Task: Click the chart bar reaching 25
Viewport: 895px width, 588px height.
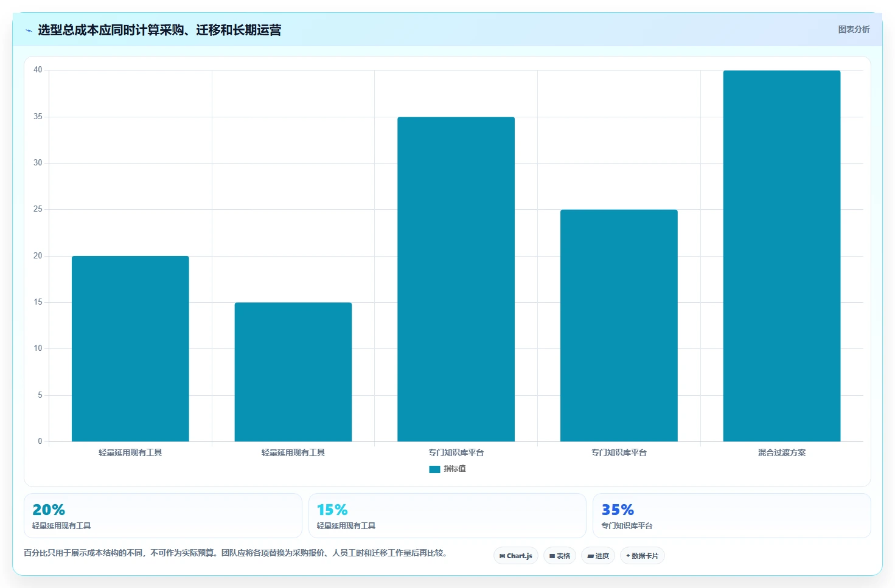Action: point(619,325)
